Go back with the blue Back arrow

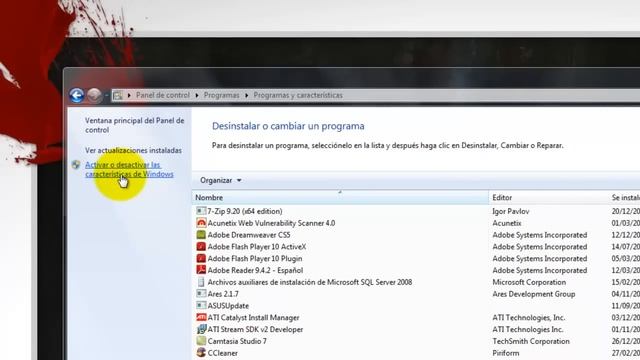[77, 96]
